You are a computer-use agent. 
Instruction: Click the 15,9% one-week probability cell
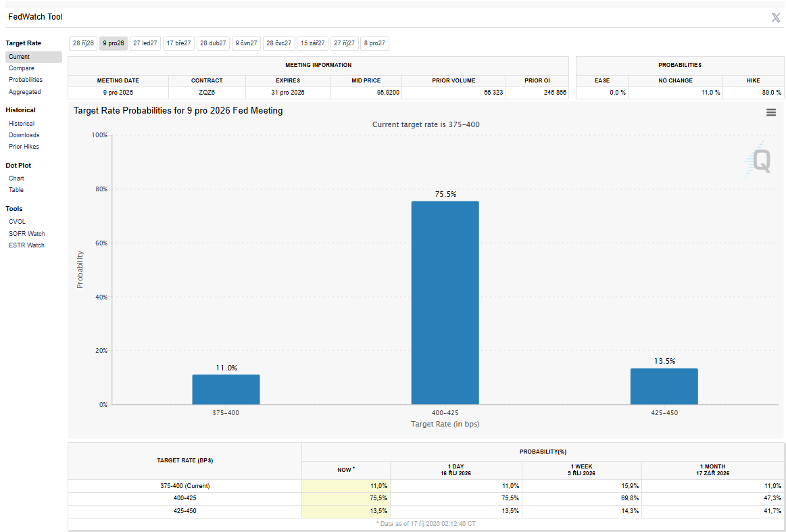582,486
